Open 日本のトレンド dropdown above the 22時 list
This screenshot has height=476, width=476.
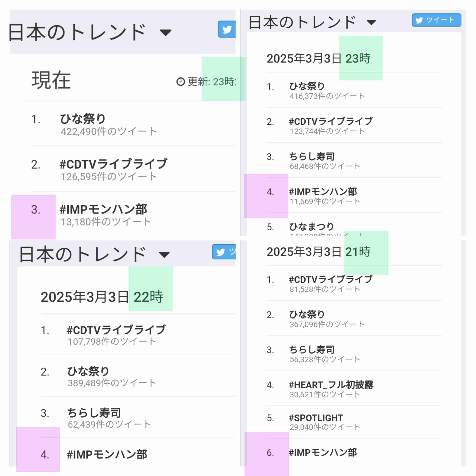coord(164,255)
